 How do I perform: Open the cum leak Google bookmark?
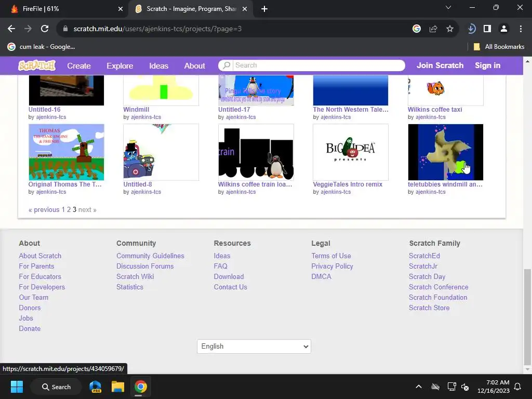[x=42, y=47]
